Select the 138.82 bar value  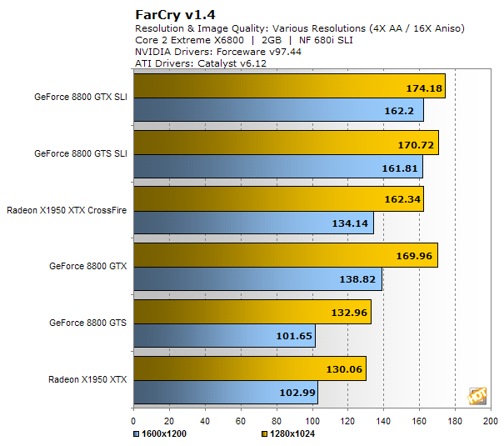pos(357,279)
